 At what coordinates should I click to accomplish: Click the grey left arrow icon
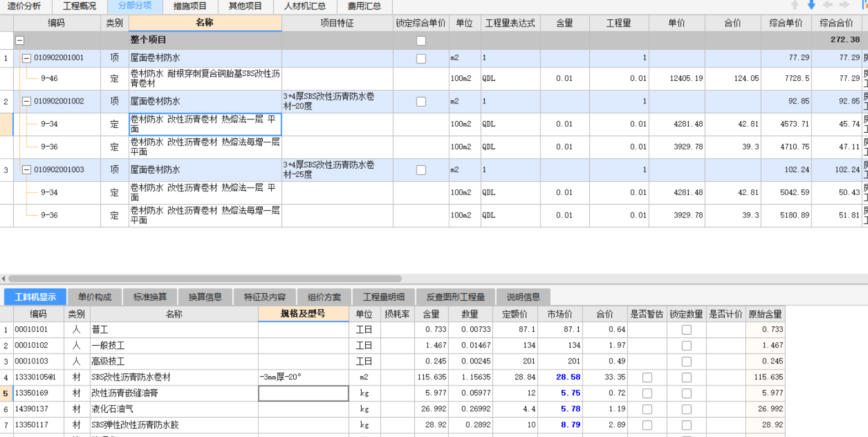tap(828, 5)
